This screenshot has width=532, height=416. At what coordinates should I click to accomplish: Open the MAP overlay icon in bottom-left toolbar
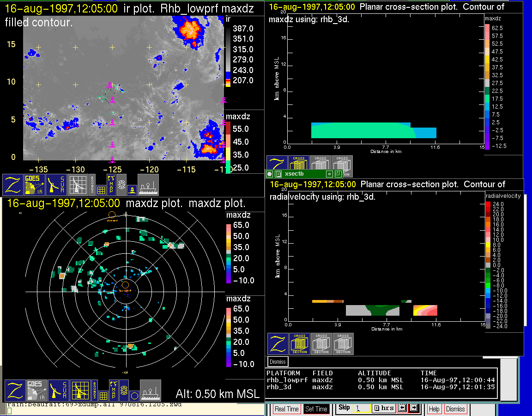pos(112,390)
